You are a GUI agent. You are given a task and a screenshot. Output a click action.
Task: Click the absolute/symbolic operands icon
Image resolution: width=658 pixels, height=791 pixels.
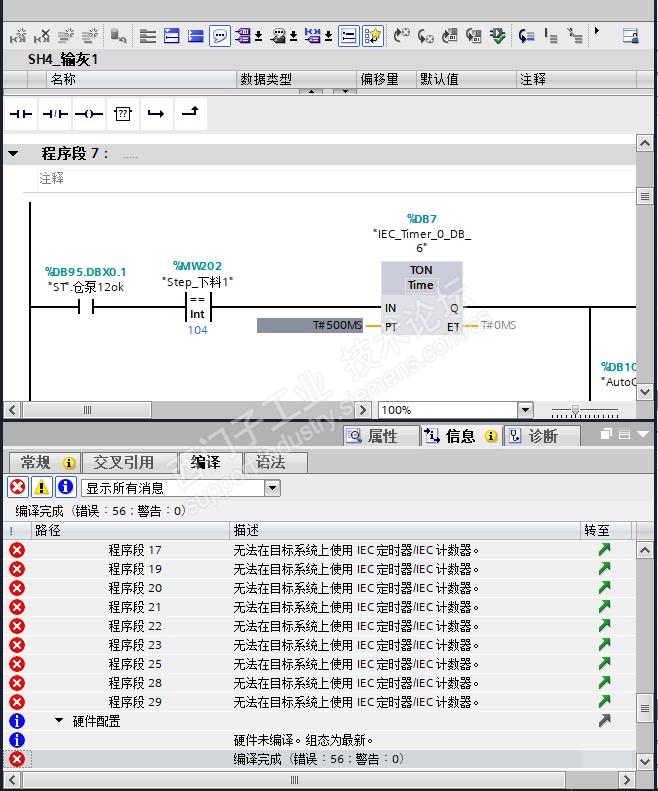click(243, 36)
